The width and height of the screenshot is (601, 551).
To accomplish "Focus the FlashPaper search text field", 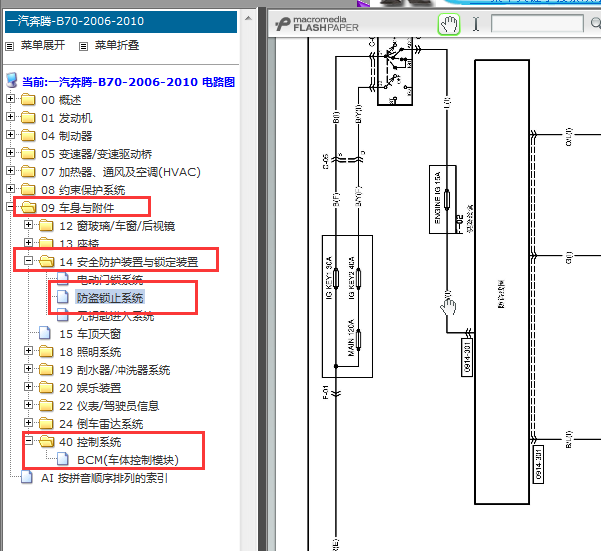I will [537, 24].
